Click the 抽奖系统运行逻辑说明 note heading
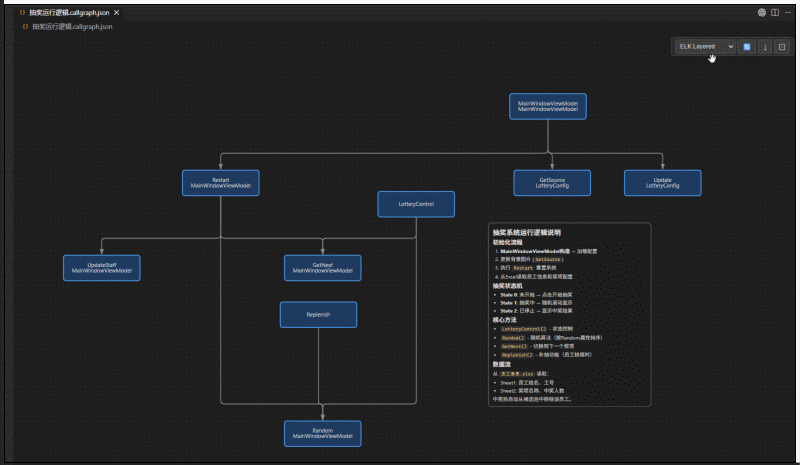 point(527,232)
